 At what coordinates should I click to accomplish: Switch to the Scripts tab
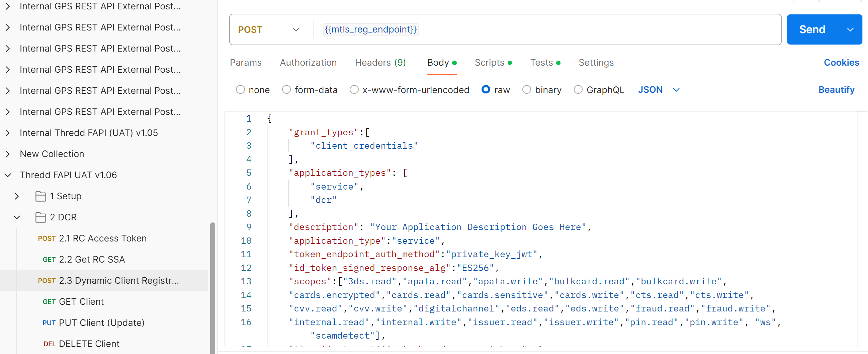pos(493,63)
